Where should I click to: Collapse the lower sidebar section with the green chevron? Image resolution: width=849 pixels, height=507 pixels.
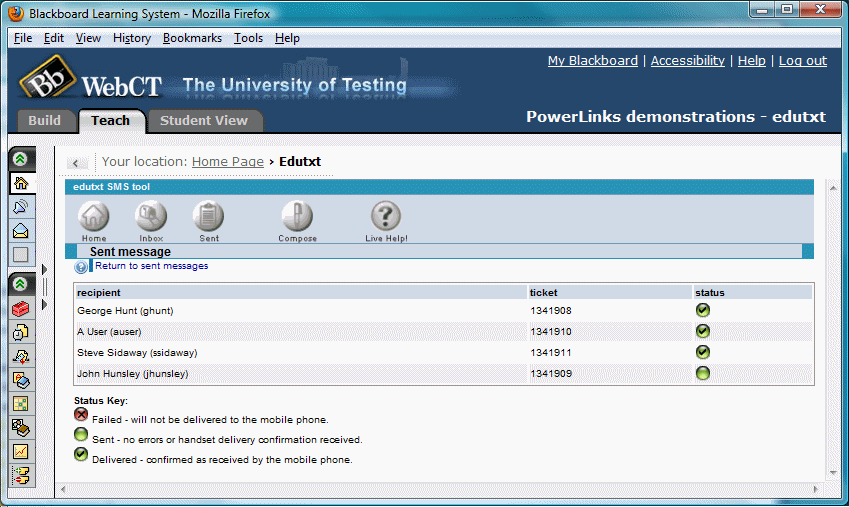[x=21, y=284]
